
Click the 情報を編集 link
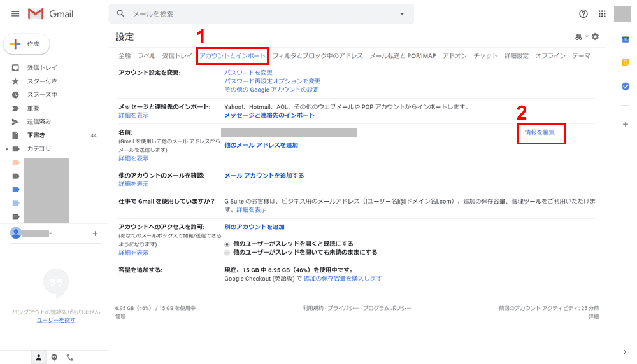pos(540,132)
